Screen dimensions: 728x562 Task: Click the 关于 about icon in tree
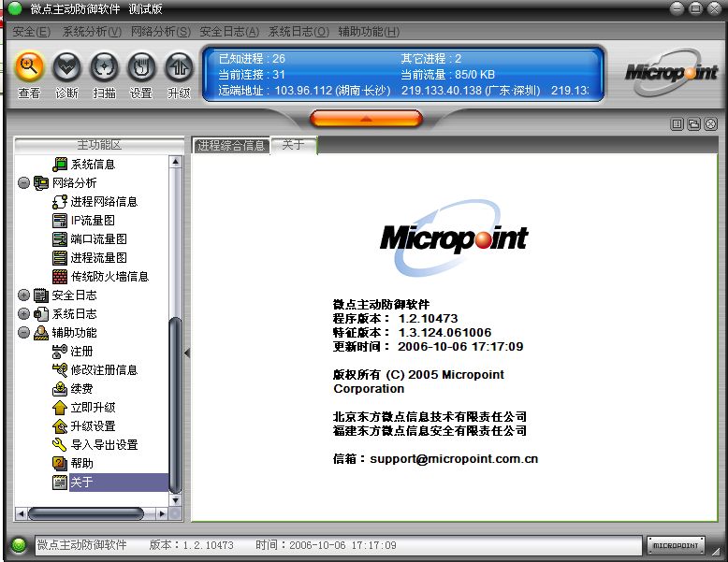[60, 483]
